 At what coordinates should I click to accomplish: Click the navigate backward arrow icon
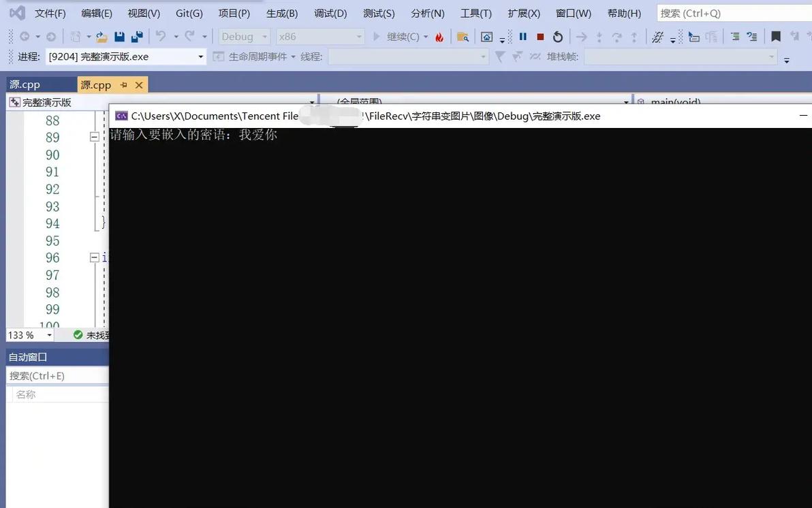click(x=25, y=37)
